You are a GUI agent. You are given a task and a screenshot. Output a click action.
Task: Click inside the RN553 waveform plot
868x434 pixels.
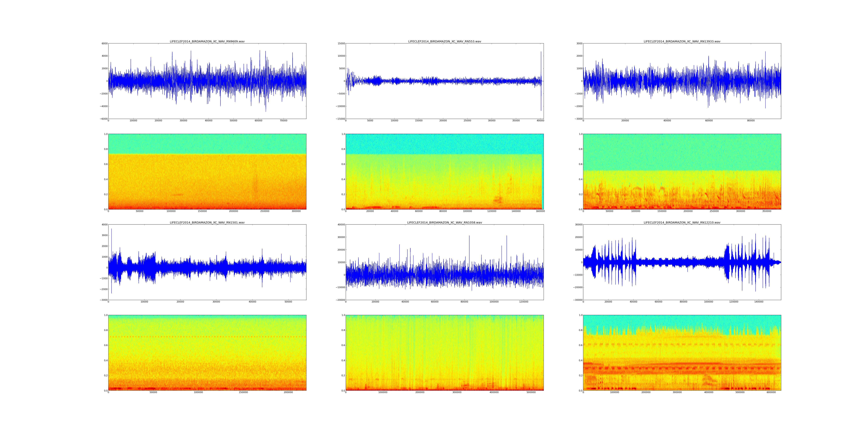(x=444, y=81)
